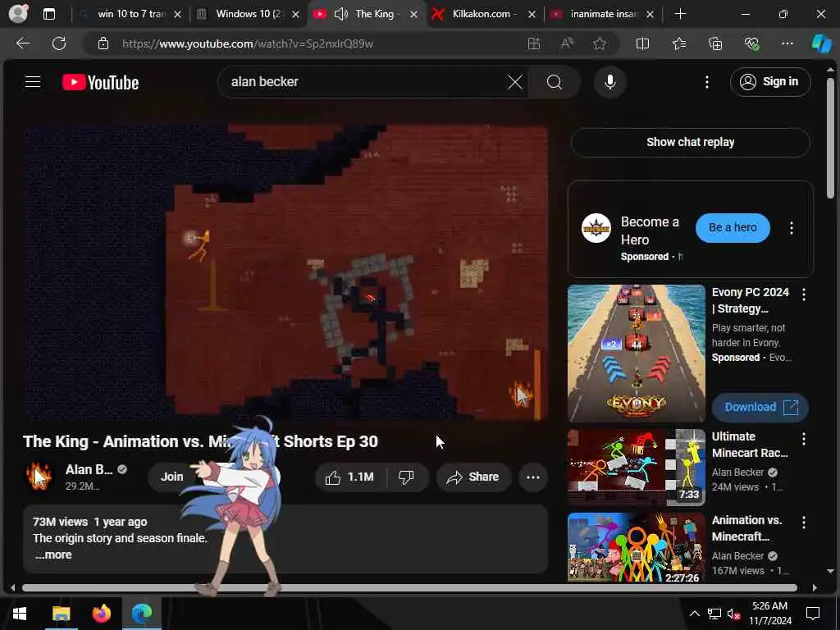Open File Explorer from taskbar

pos(61,614)
